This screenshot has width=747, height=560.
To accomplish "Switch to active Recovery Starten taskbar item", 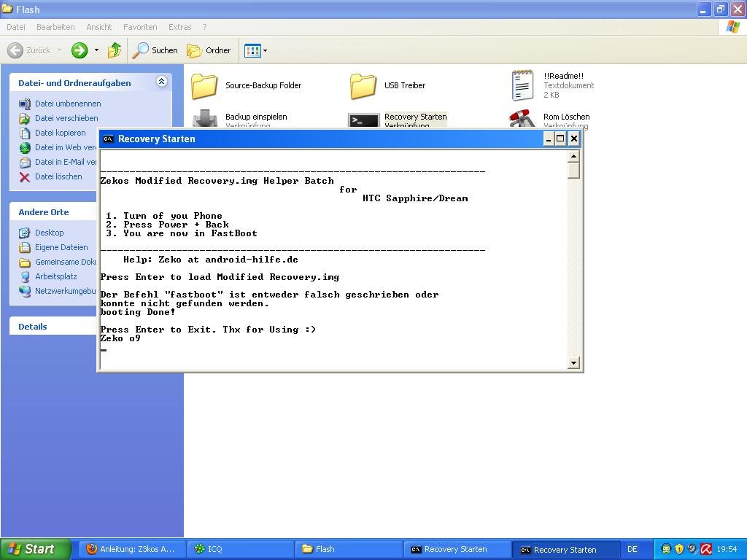I will 566,549.
